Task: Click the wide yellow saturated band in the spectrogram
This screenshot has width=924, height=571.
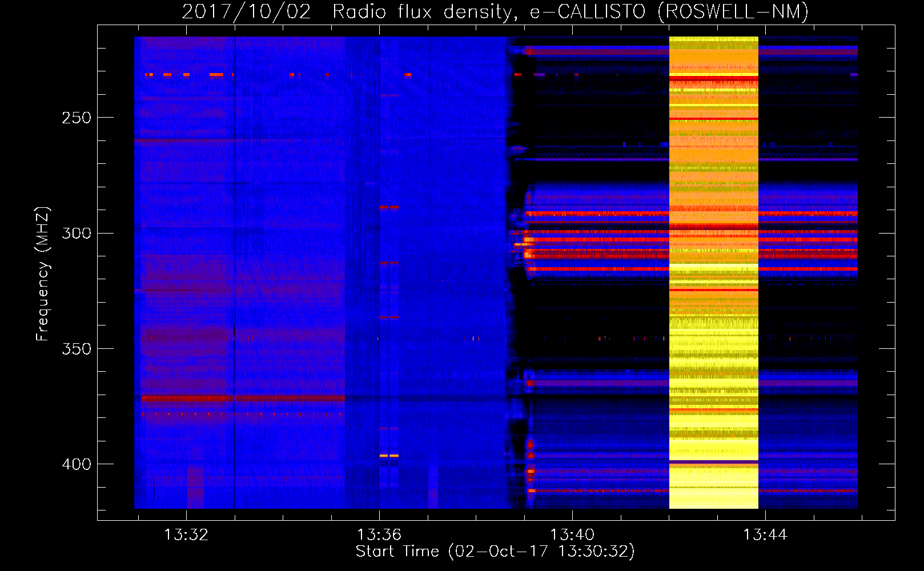Action: (x=714, y=272)
